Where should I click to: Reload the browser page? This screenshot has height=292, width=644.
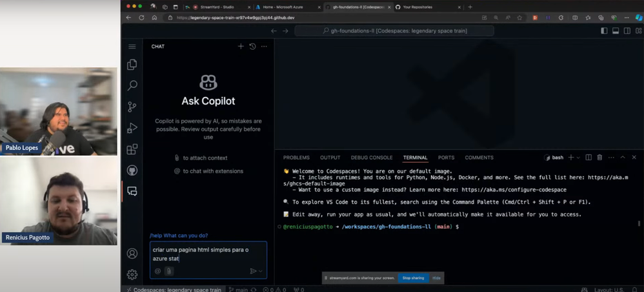click(142, 17)
